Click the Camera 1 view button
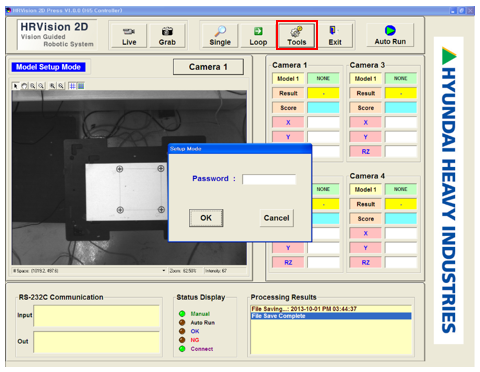This screenshot has height=372, width=480. click(x=208, y=67)
